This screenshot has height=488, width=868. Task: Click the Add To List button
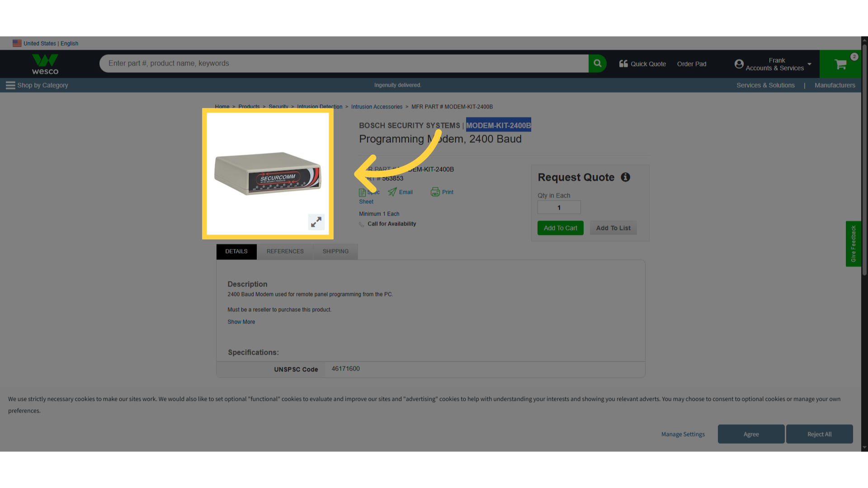pyautogui.click(x=613, y=228)
